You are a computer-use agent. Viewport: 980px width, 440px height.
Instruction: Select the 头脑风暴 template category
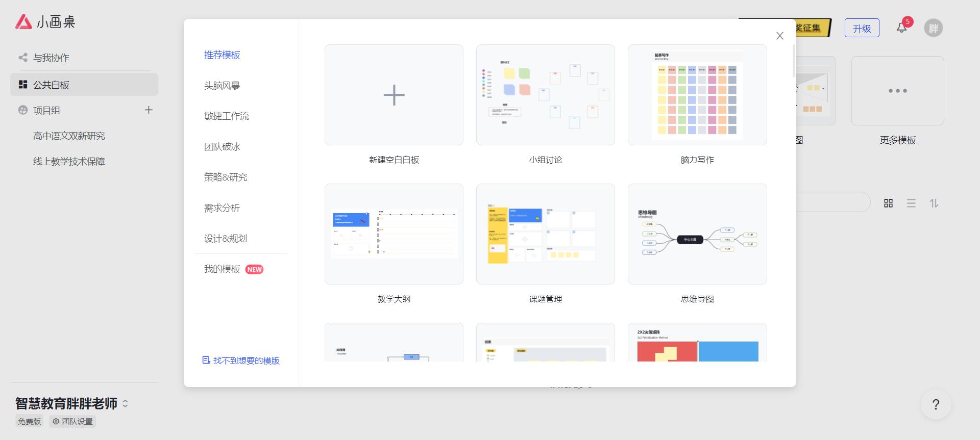(222, 86)
